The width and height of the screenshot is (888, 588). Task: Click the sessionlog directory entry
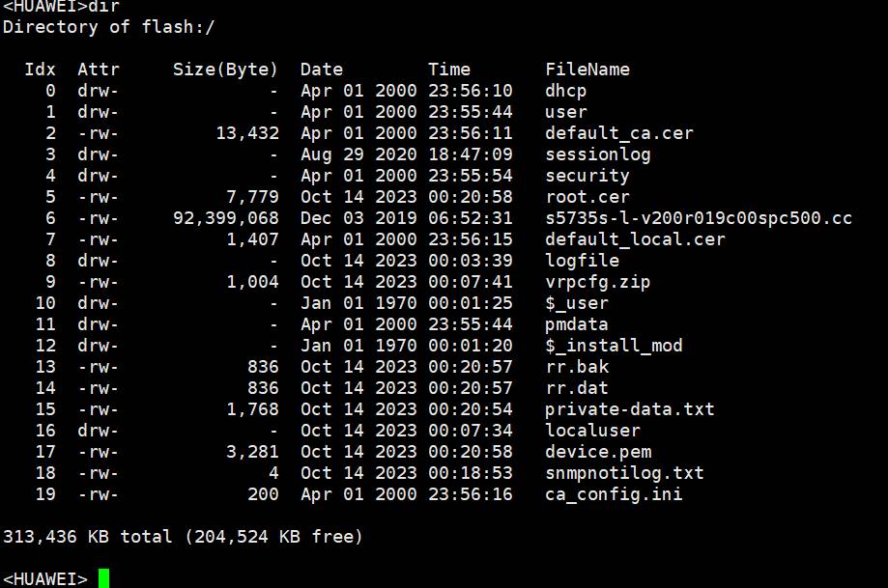[x=597, y=154]
